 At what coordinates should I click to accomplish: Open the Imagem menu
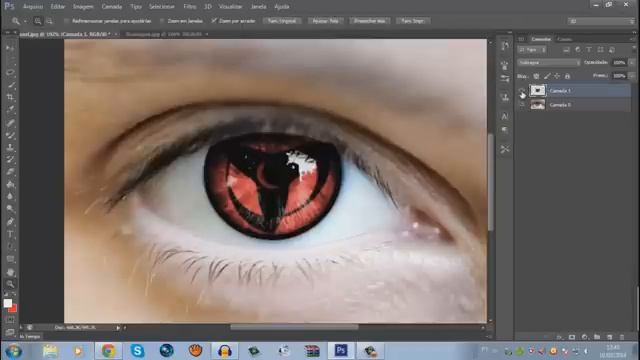click(83, 7)
